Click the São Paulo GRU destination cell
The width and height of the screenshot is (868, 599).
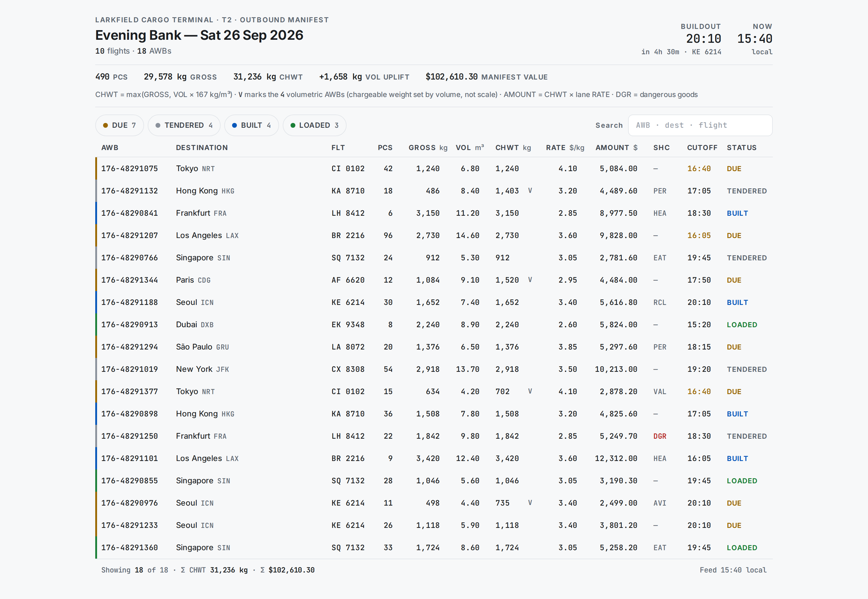[202, 347]
